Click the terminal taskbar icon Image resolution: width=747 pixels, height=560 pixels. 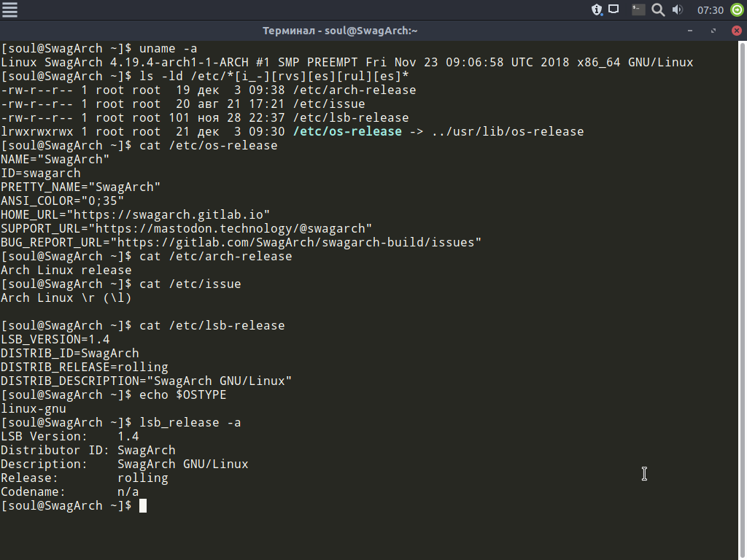tap(638, 9)
